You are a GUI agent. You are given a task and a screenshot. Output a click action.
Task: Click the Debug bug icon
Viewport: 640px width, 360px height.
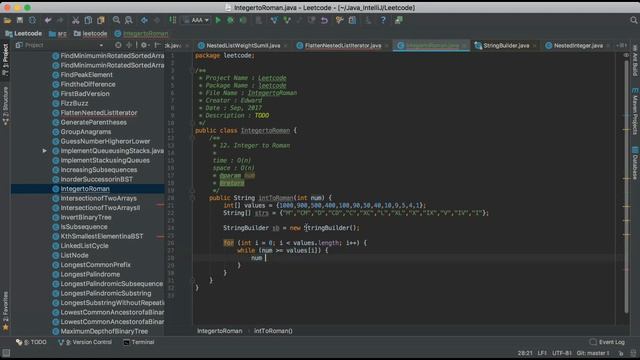click(230, 20)
